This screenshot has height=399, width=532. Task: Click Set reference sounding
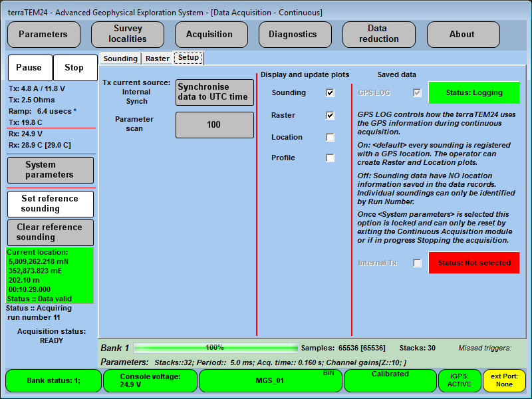tap(51, 204)
